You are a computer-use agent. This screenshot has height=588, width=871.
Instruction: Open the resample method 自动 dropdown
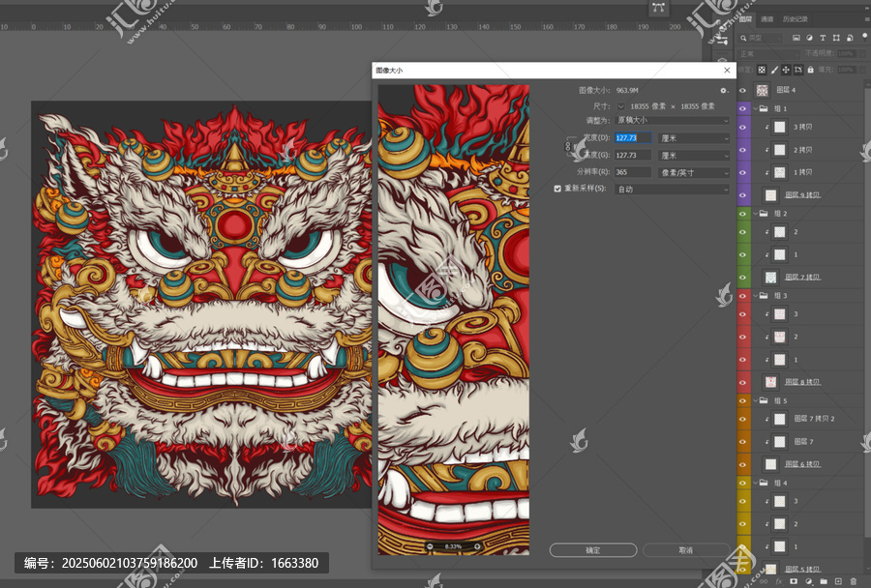tap(672, 190)
